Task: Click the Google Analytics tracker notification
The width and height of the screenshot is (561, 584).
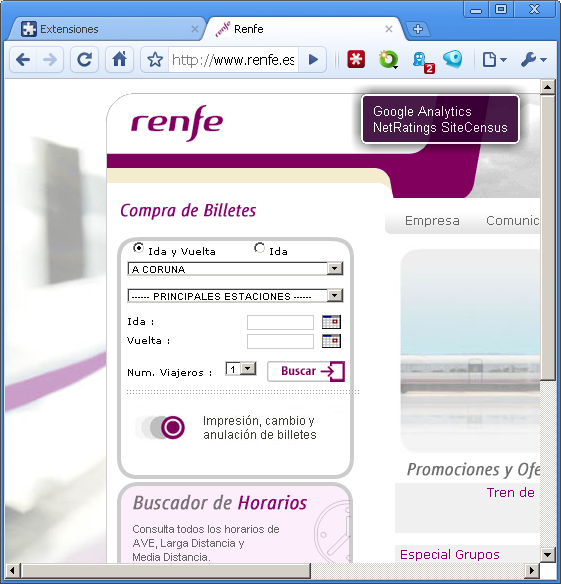Action: pyautogui.click(x=422, y=111)
